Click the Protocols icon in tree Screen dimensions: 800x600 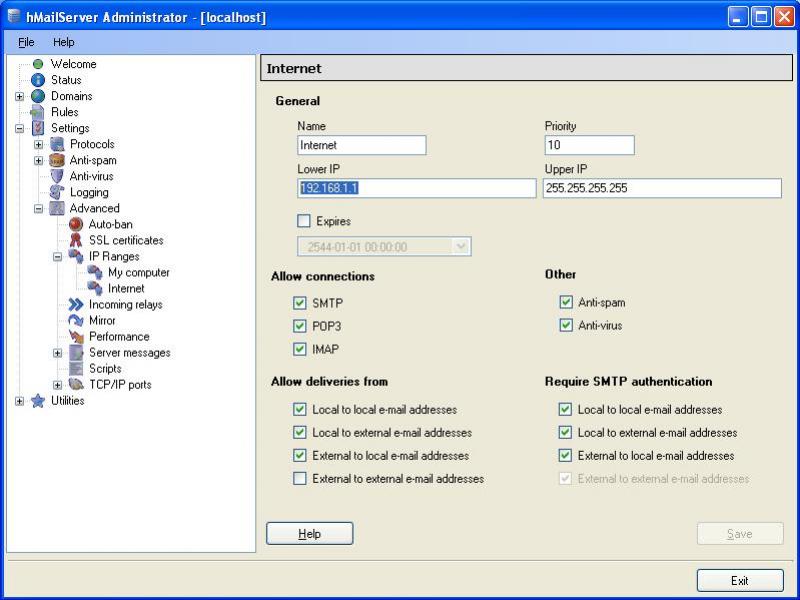pos(57,144)
